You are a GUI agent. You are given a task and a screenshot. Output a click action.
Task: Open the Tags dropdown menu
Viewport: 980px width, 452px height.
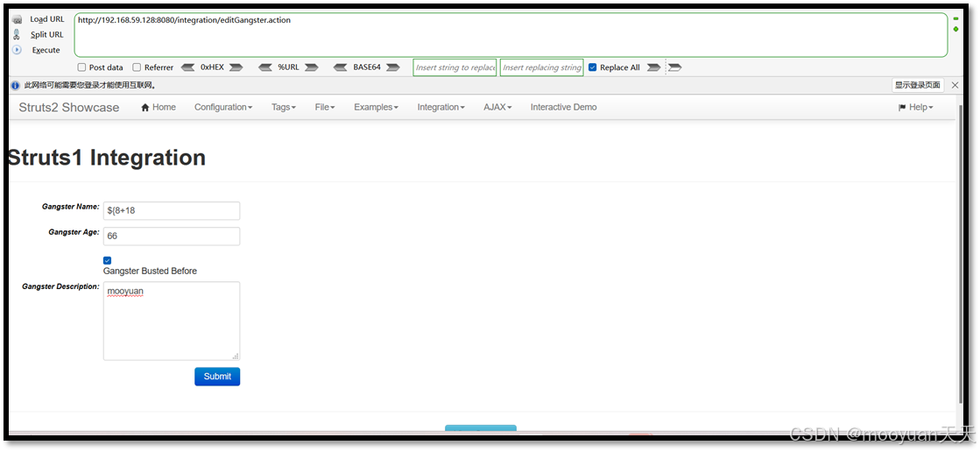pos(284,108)
